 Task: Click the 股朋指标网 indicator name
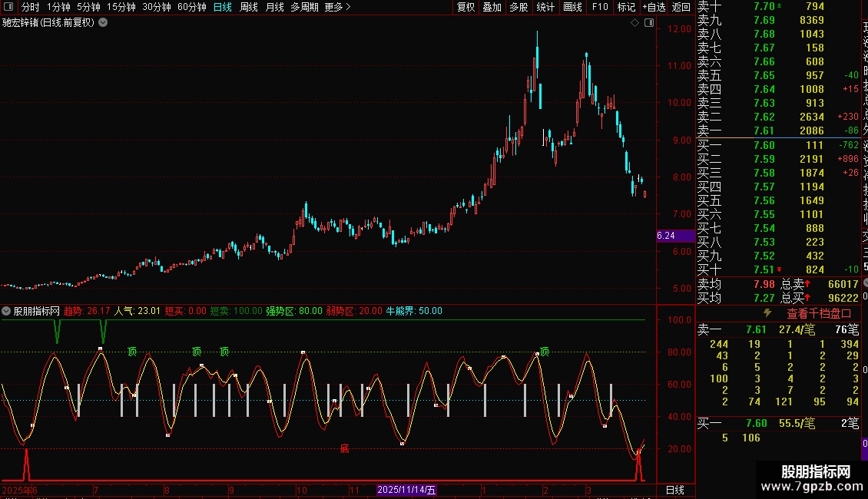(37, 311)
